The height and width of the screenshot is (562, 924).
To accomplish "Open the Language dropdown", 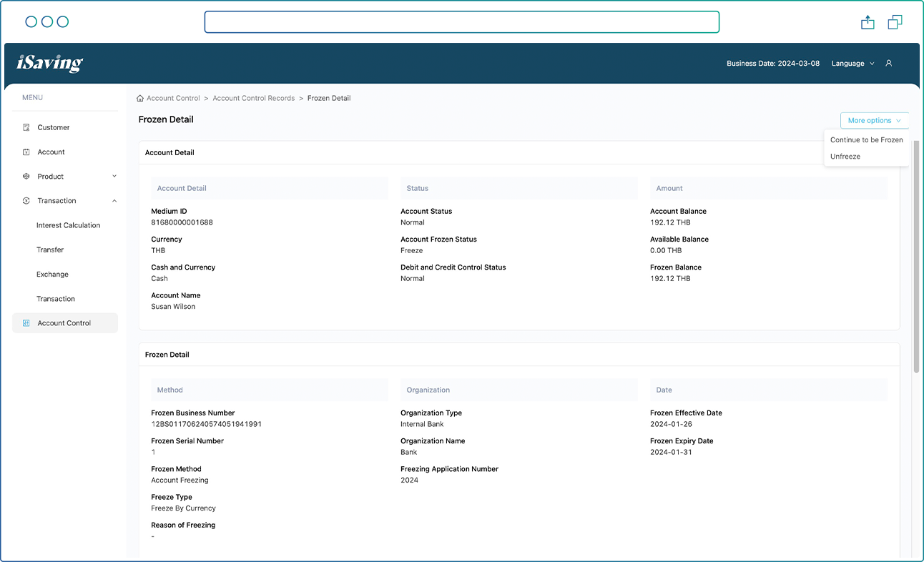I will 852,64.
